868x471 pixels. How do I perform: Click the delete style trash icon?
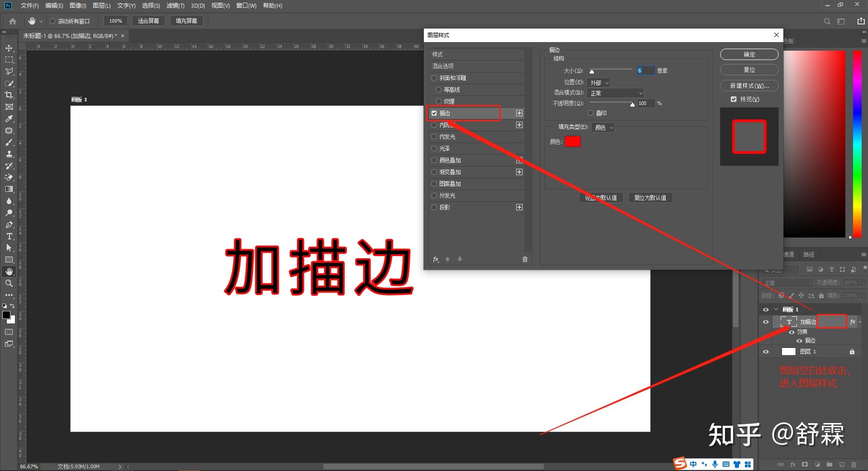point(525,259)
